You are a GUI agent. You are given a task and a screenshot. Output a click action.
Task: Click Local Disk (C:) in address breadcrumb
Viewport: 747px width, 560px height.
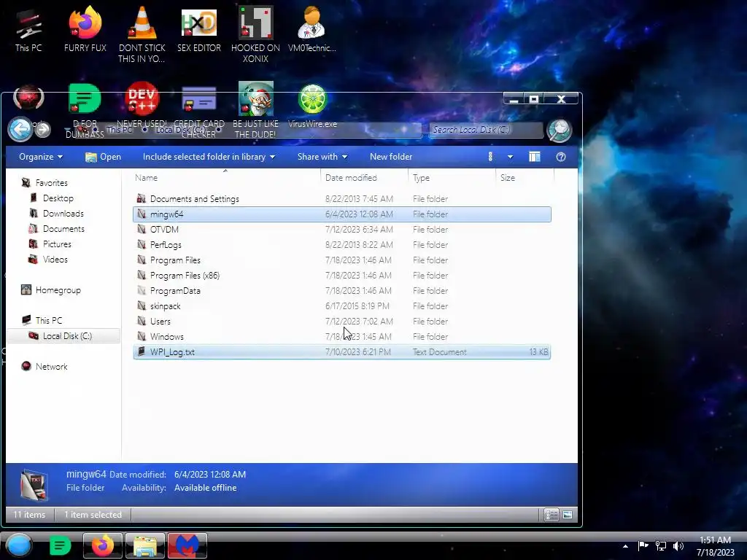click(x=180, y=130)
